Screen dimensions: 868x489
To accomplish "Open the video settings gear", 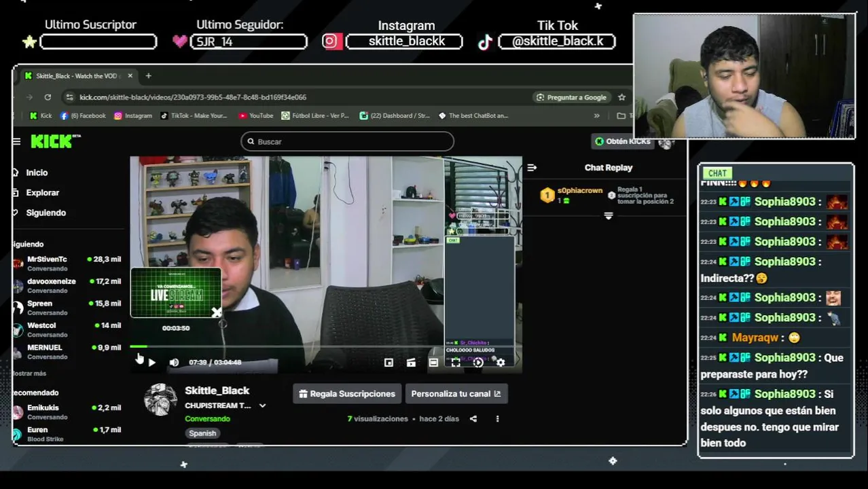I will 501,363.
